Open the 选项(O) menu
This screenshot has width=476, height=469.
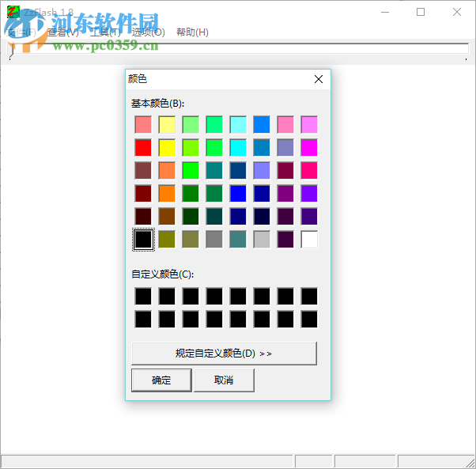(x=149, y=32)
